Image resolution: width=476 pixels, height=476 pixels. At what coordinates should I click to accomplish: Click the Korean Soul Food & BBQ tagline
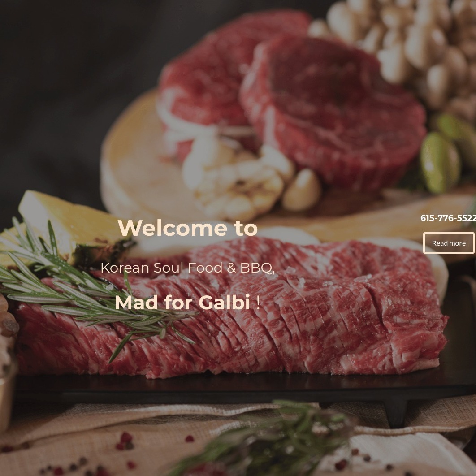click(187, 268)
